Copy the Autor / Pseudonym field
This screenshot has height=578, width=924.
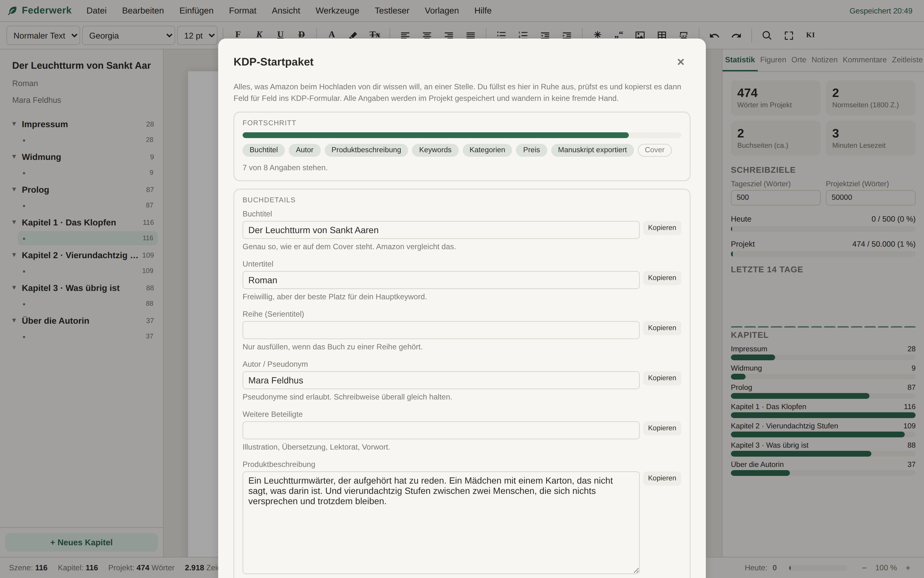point(662,378)
